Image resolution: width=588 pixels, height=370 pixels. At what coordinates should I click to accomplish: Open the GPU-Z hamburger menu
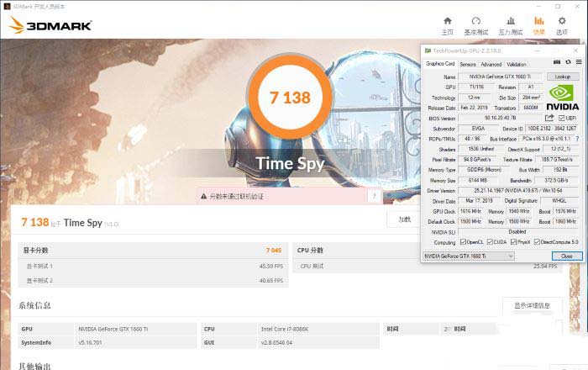pyautogui.click(x=579, y=62)
